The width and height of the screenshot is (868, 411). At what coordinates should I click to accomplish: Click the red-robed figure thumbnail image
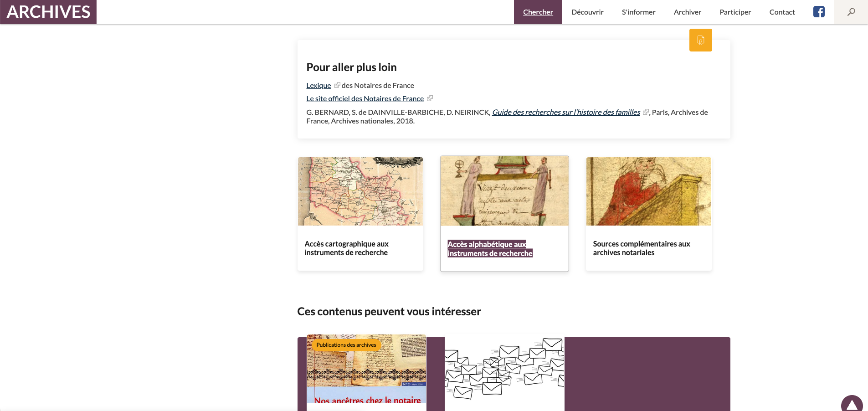click(x=649, y=191)
